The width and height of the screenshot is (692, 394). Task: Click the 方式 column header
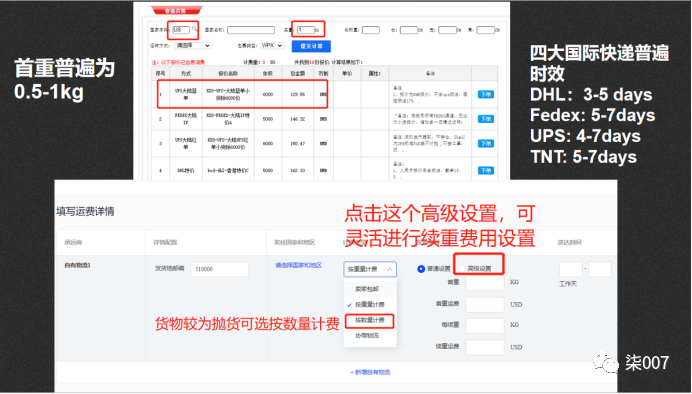186,74
